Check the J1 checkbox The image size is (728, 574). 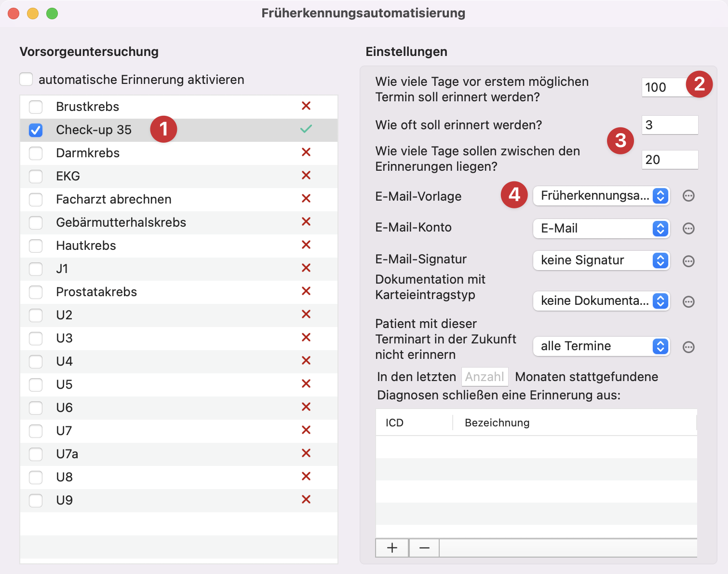(36, 269)
